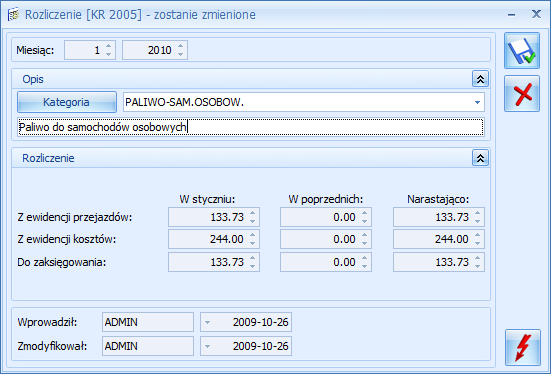This screenshot has width=551, height=374.
Task: Decrease the month number value
Action: point(109,54)
